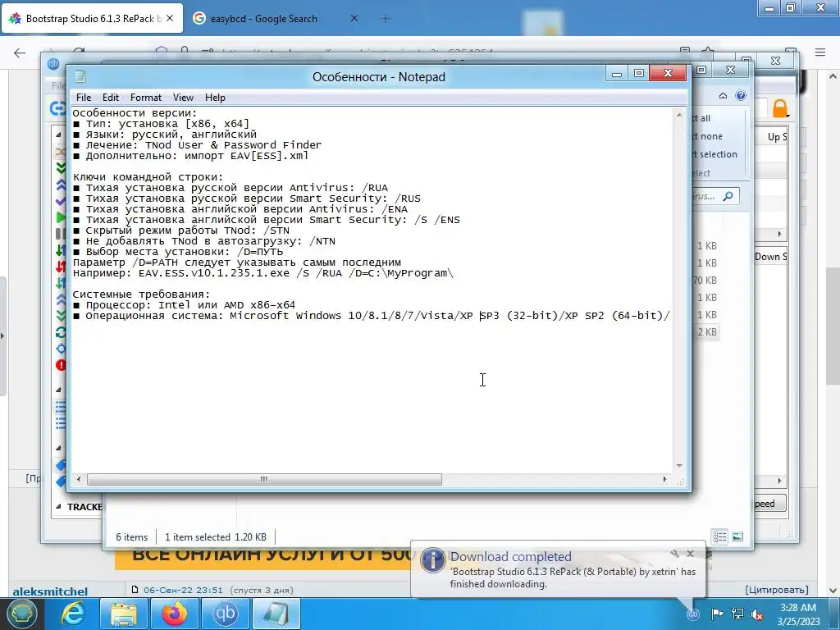The width and height of the screenshot is (840, 630).
Task: Click the Firefox page scroll down arrow
Action: [833, 590]
